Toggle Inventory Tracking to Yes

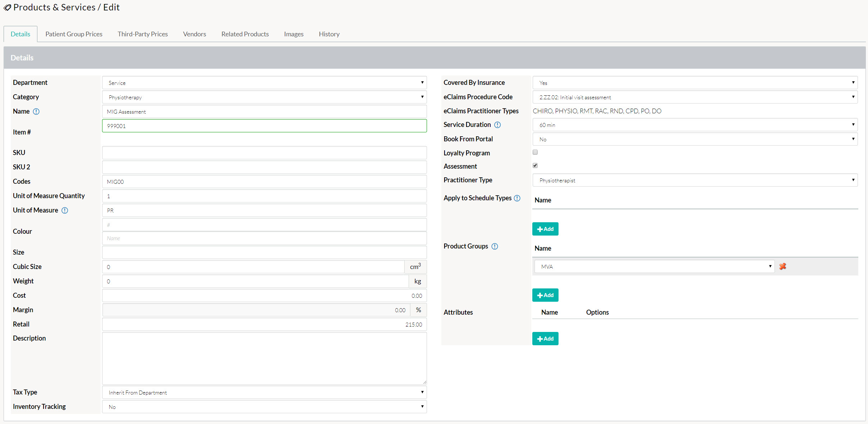(264, 406)
